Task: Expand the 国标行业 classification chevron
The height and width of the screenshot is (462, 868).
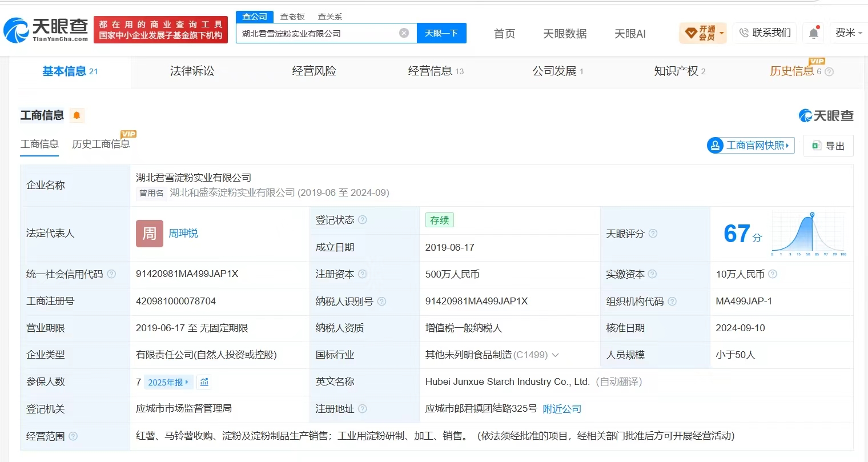Action: pos(555,355)
